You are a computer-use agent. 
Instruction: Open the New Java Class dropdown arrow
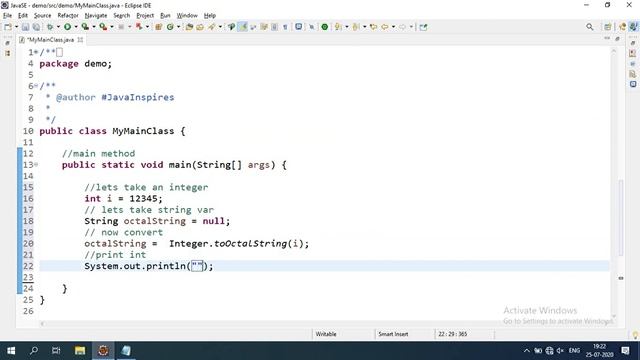click(178, 27)
